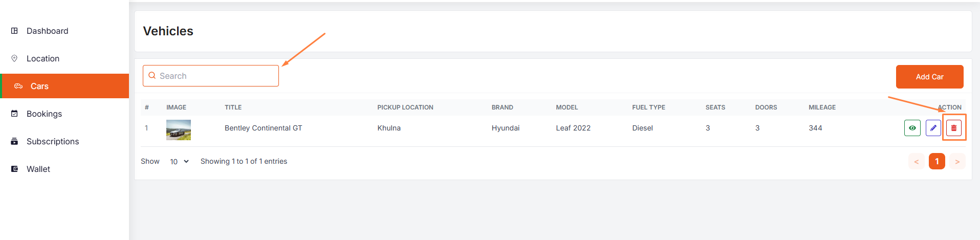Open the Bookings menu item
The height and width of the screenshot is (240, 980).
coord(44,114)
